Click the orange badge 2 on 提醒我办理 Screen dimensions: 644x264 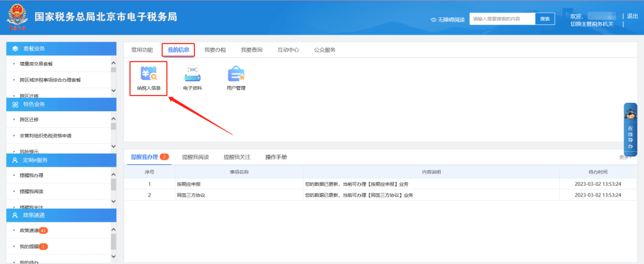(165, 157)
